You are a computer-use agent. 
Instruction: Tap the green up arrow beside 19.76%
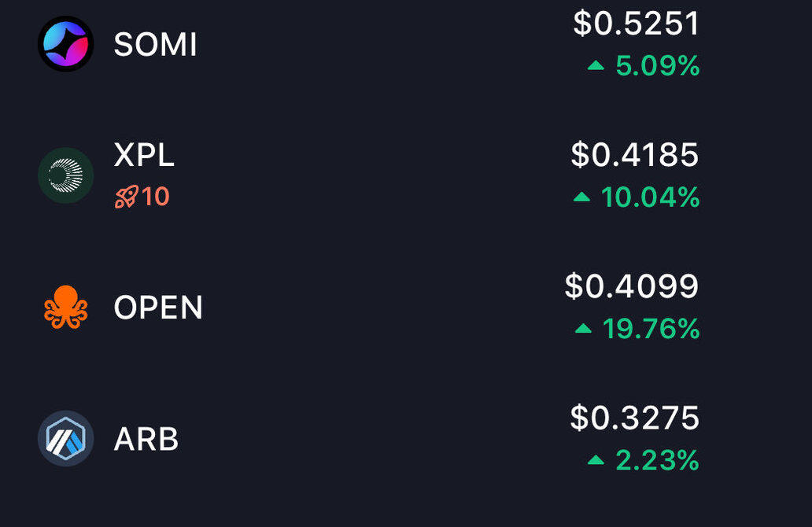pos(583,329)
